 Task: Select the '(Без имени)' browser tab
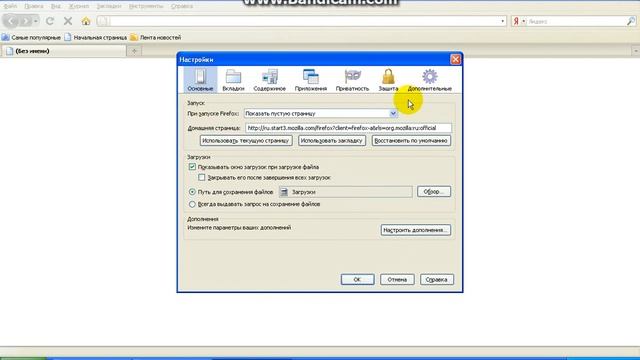tap(63, 51)
